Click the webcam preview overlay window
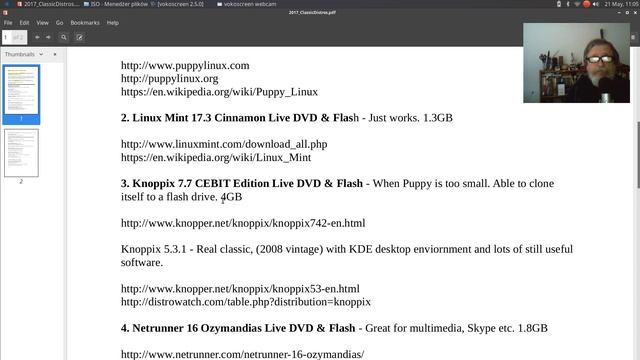The width and height of the screenshot is (640, 360). (x=576, y=63)
